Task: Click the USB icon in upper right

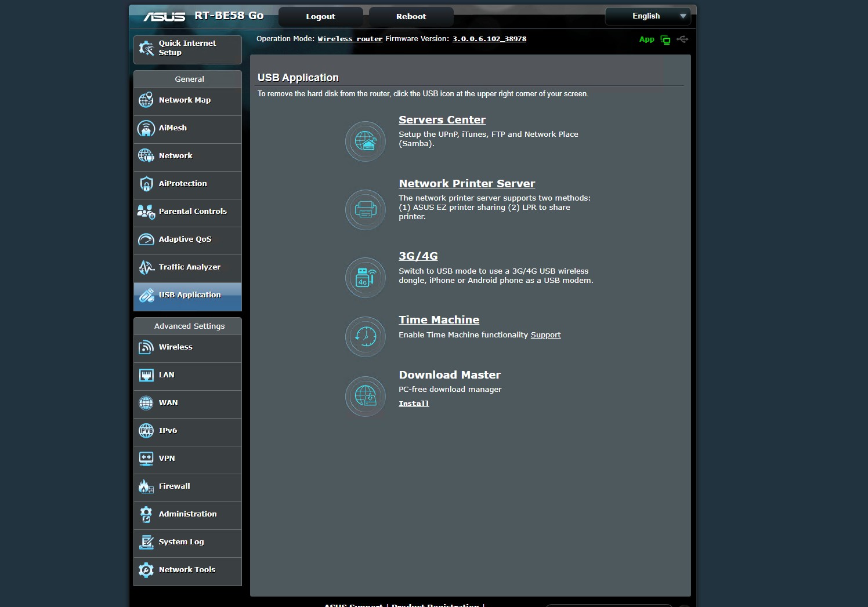Action: (682, 39)
